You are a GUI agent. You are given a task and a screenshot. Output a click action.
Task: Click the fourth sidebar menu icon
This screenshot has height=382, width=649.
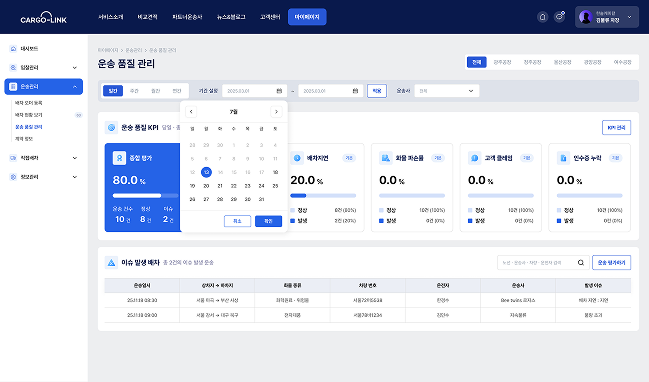coord(13,158)
